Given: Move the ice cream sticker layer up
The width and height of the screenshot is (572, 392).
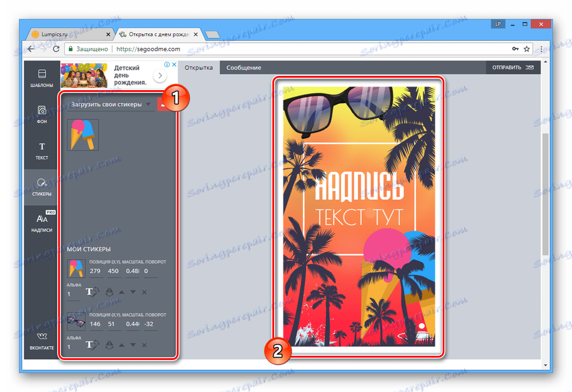Looking at the screenshot, I should 122,292.
